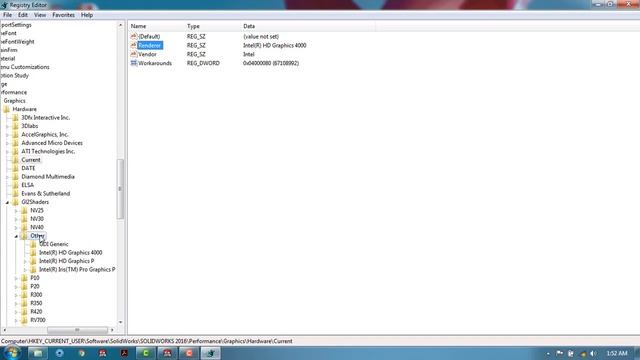Switch to Registry Editor taskbar button
The image size is (640, 360).
(211, 353)
